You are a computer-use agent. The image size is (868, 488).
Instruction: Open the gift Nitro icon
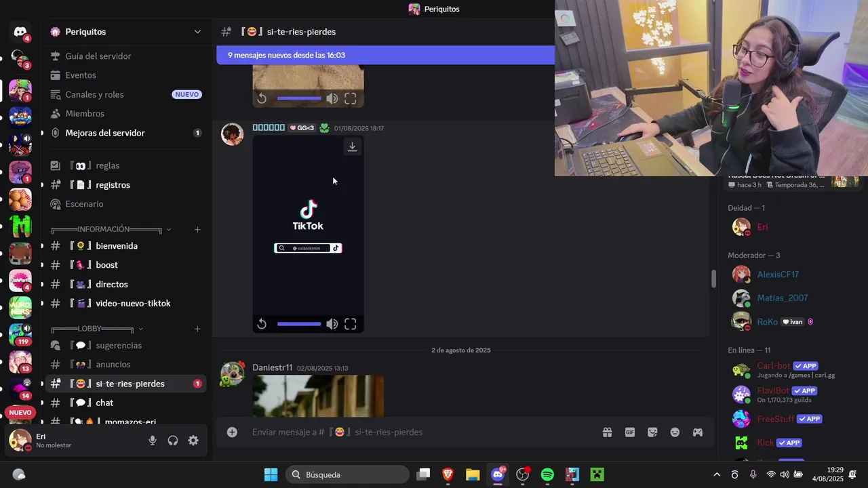point(608,432)
